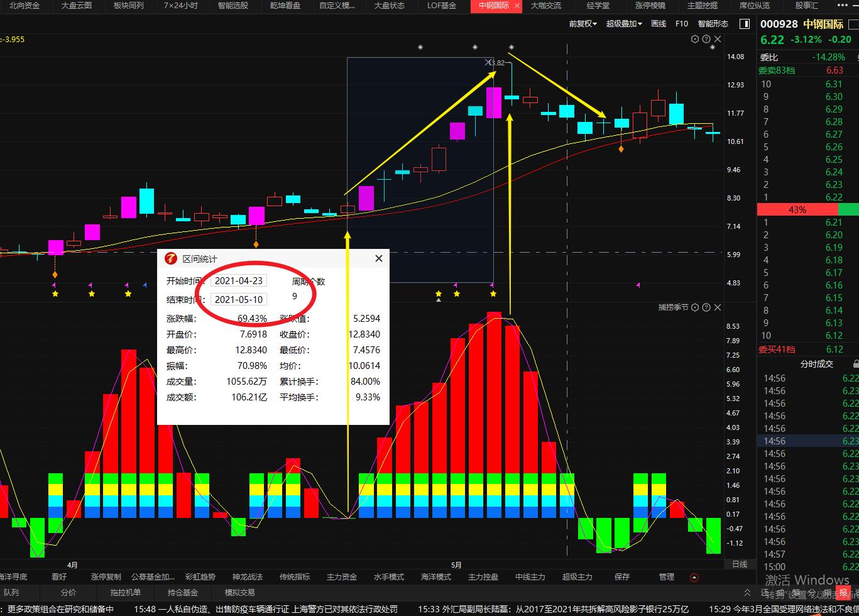Viewport: 859px width, 616px height.
Task: Switch to the 北向资金 tab
Action: coord(24,6)
